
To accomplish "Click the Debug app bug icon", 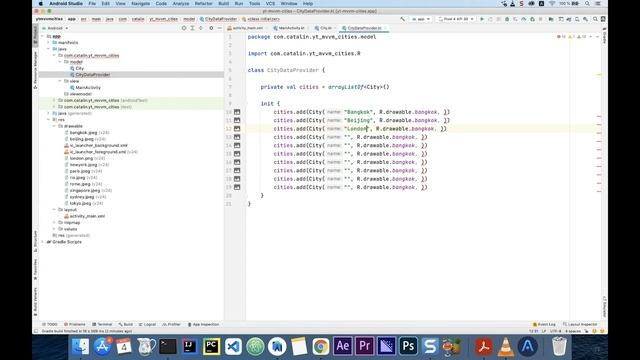I will [507, 19].
